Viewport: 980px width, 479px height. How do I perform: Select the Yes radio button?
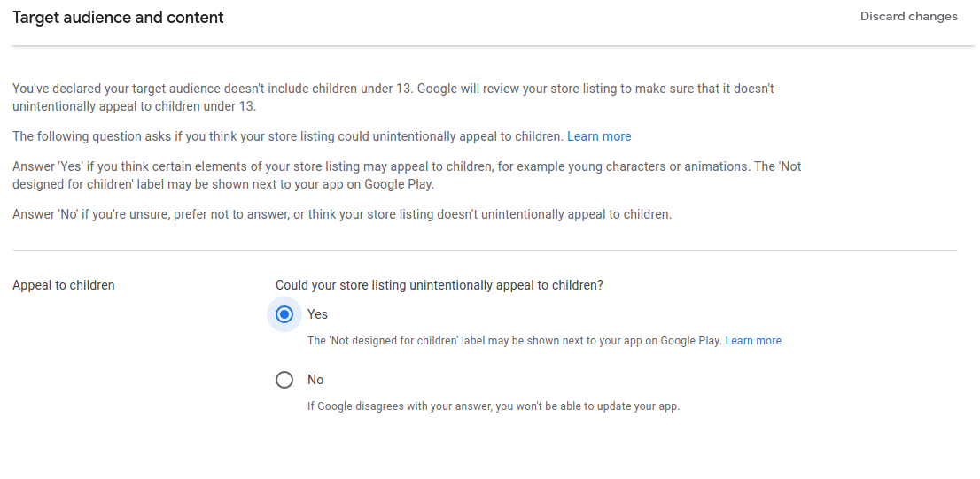tap(284, 314)
